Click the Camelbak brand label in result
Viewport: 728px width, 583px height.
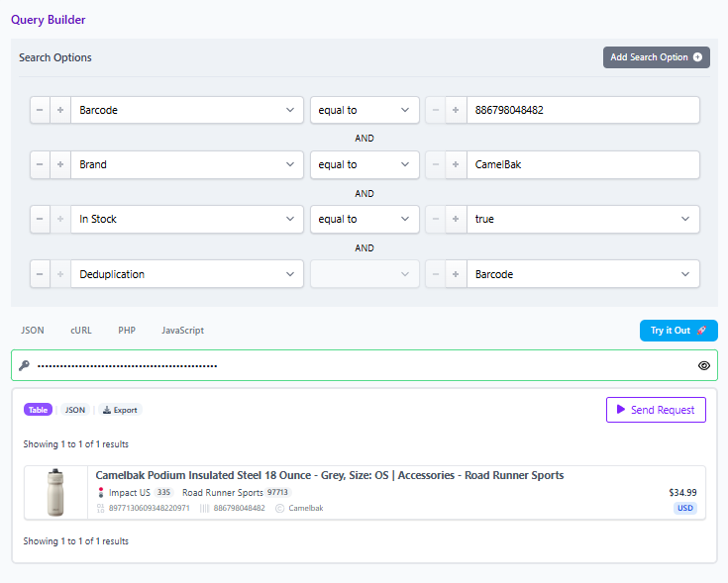305,508
